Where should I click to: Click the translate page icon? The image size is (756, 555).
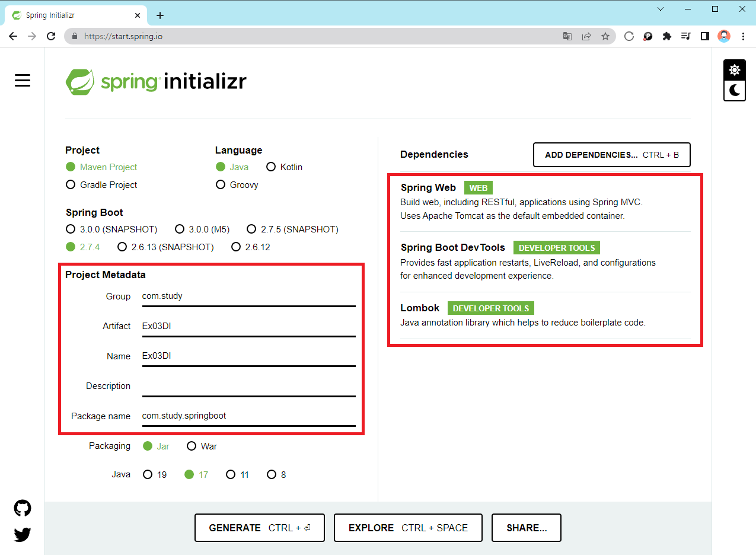point(567,36)
